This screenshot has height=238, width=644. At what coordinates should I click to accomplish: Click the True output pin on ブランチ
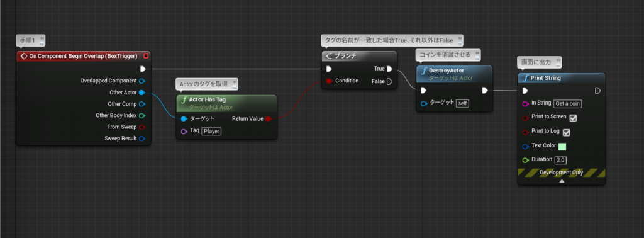click(x=389, y=69)
